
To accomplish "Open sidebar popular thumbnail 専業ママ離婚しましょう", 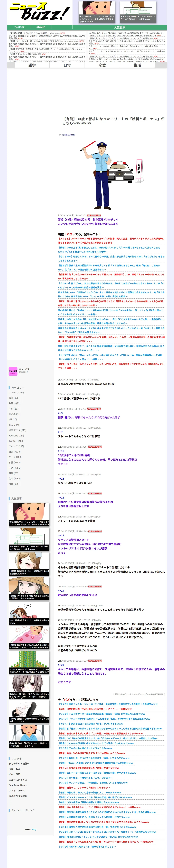I will click(29, 539).
